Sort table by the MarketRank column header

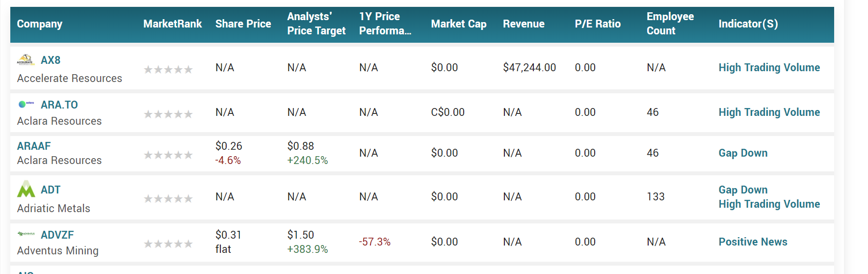click(172, 24)
